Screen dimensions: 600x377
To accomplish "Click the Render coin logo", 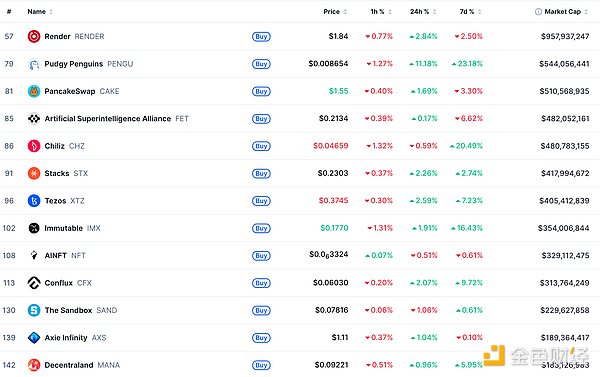I will click(34, 36).
